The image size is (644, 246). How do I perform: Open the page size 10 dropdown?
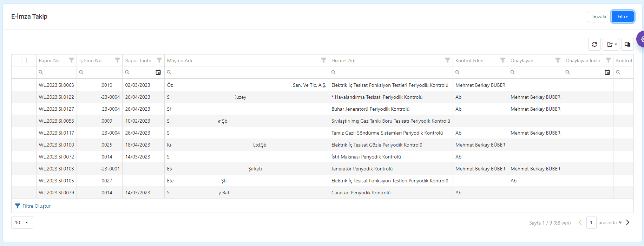(x=22, y=222)
